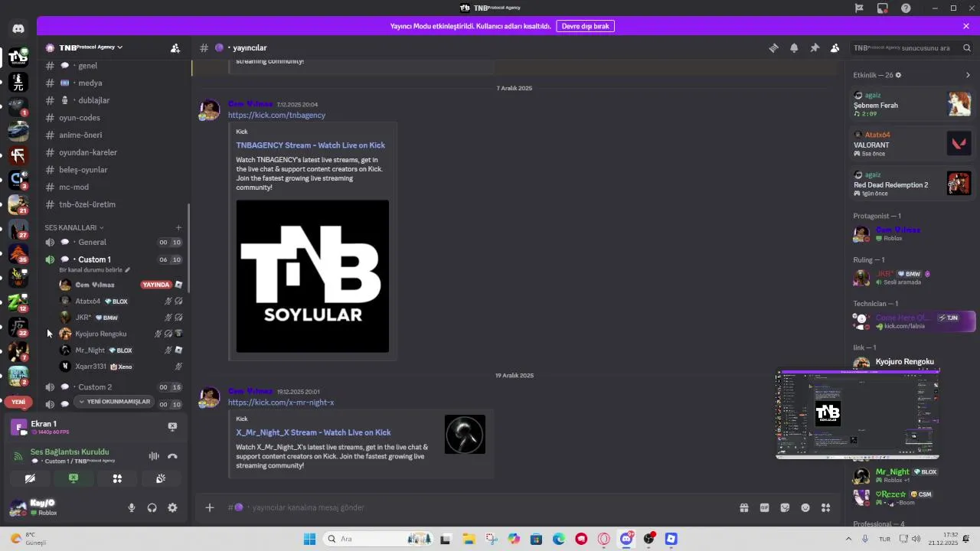
Task: Go to anime-öneri channel
Action: pyautogui.click(x=114, y=135)
